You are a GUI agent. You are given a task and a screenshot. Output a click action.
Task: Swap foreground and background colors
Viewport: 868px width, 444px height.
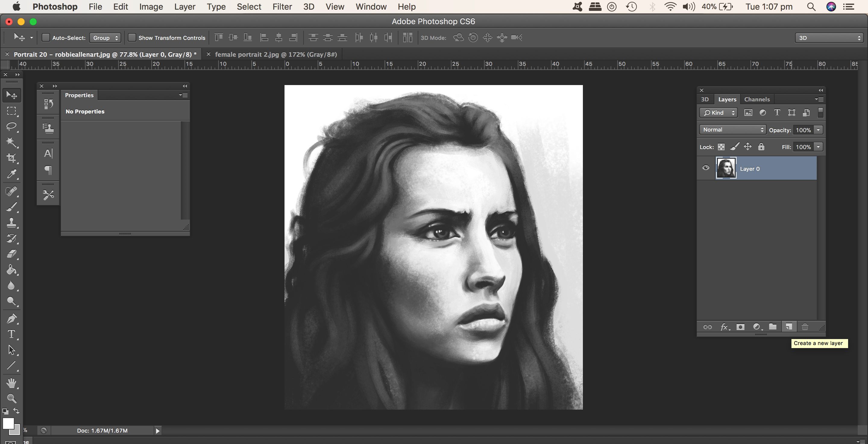pos(16,411)
